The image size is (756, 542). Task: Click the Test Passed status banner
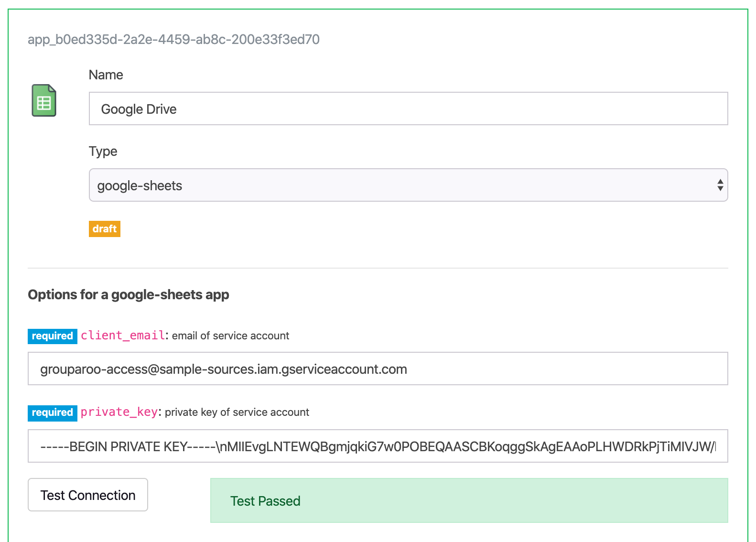[469, 500]
